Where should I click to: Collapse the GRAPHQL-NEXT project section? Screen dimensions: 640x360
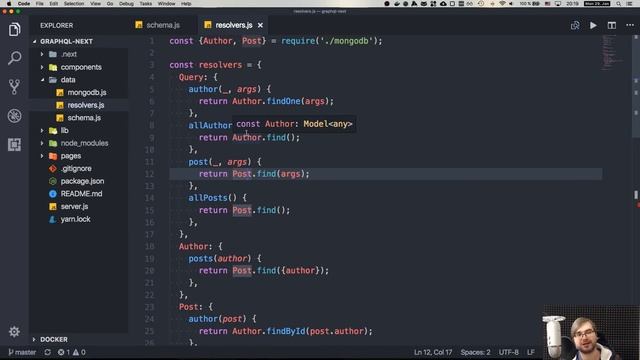[66, 41]
